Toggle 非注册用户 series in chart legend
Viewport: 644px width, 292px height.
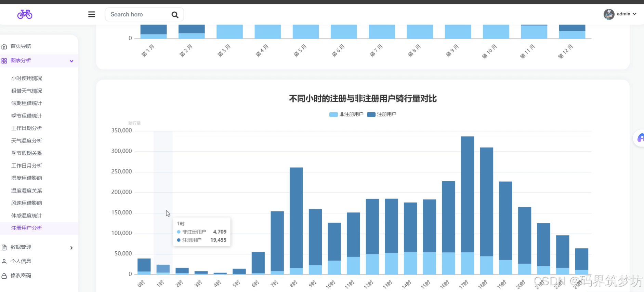[346, 114]
